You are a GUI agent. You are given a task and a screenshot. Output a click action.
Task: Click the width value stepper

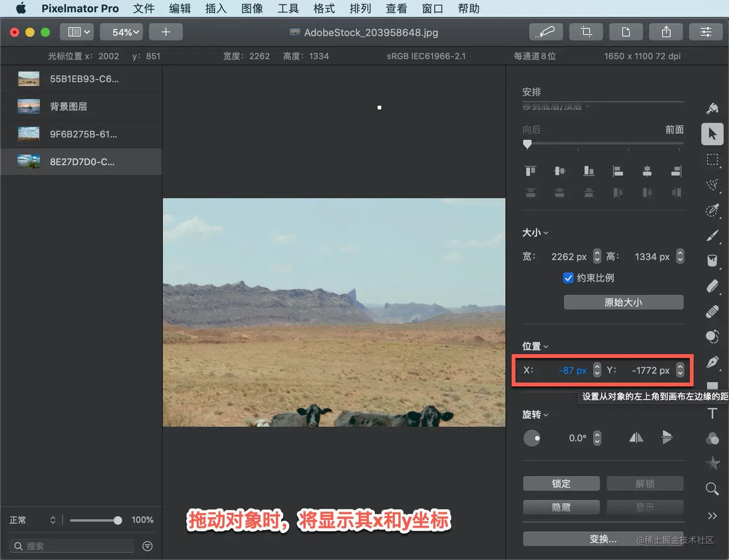pos(597,256)
